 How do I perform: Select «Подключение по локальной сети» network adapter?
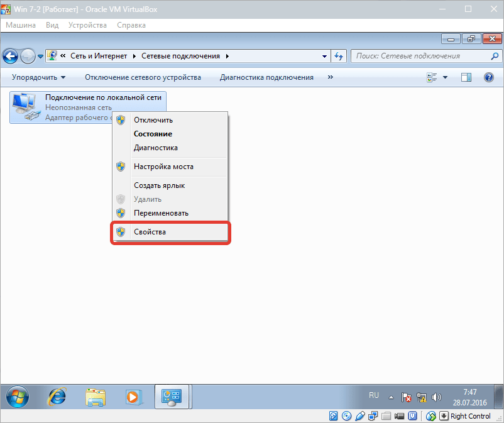[x=88, y=107]
